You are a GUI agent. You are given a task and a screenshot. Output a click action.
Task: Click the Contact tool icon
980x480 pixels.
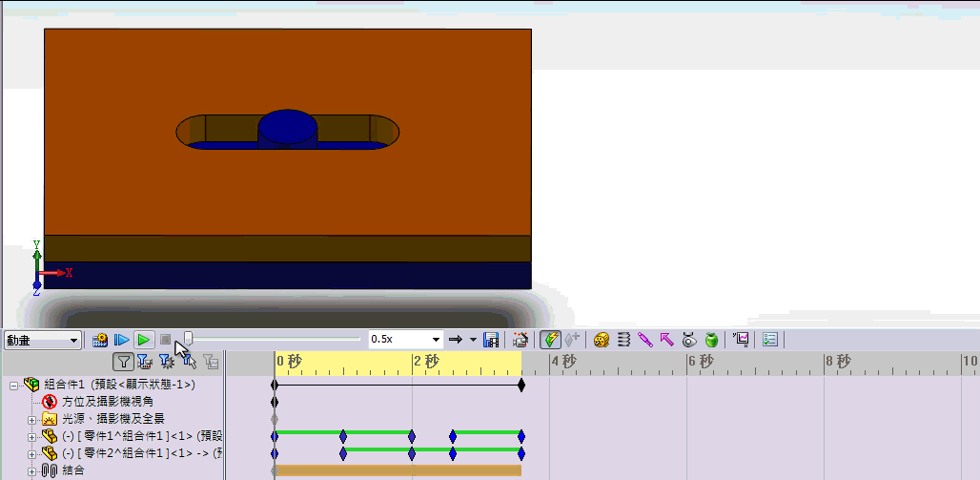pyautogui.click(x=688, y=340)
